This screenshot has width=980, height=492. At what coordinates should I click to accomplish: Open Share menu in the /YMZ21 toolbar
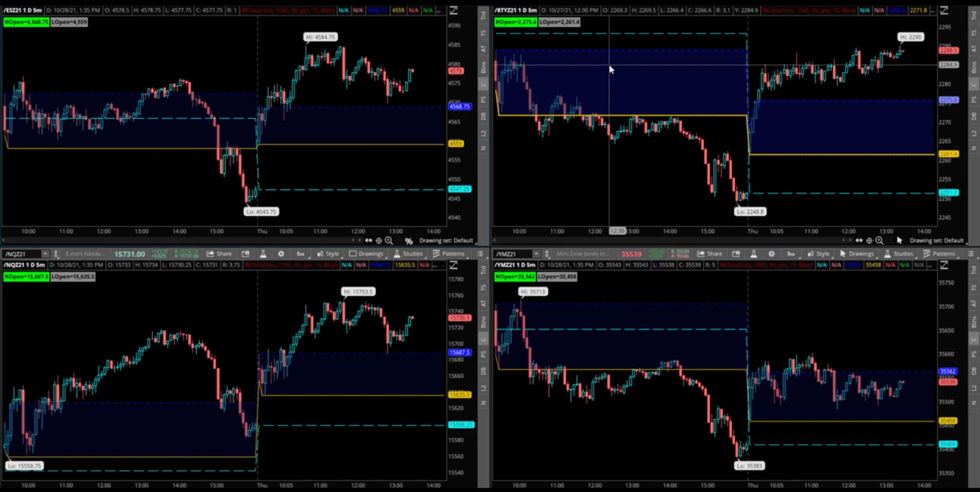[709, 254]
